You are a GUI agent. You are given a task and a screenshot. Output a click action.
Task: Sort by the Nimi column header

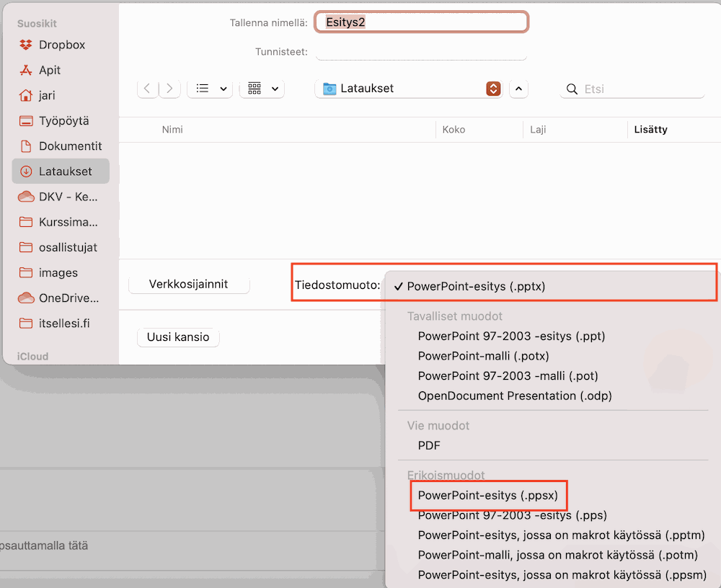click(x=172, y=130)
